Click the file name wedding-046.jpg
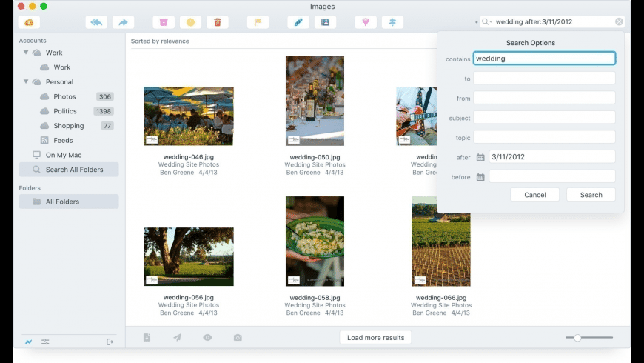 coord(189,157)
